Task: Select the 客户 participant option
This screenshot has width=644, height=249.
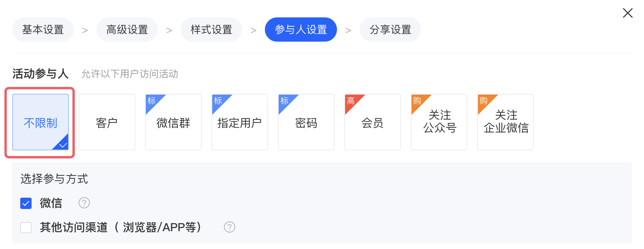Action: pos(107,122)
